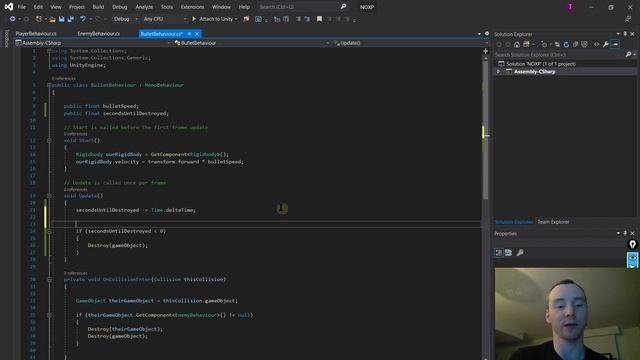Close the BulletBehaviour.cs tab
Viewport: 640px width, 360px height.
(197, 34)
